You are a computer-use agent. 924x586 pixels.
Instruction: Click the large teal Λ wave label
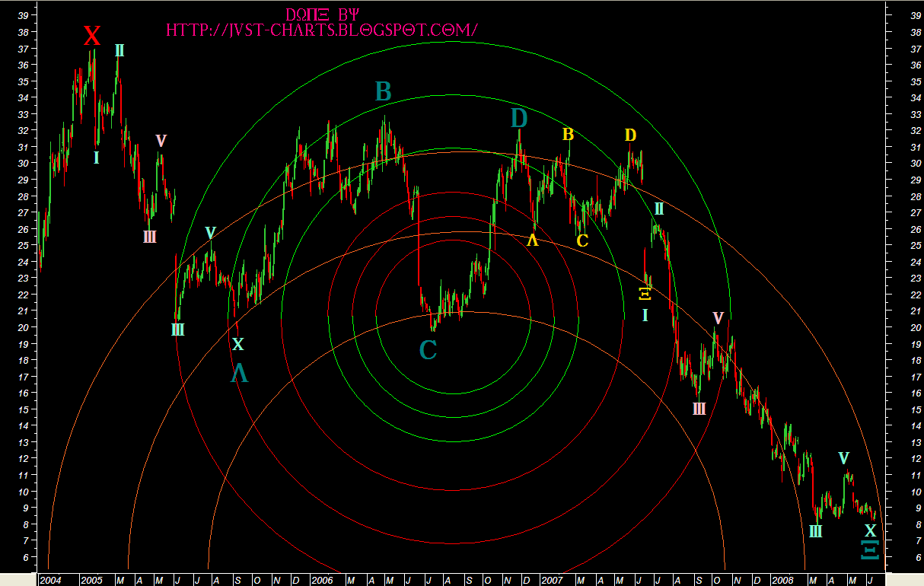coord(239,373)
